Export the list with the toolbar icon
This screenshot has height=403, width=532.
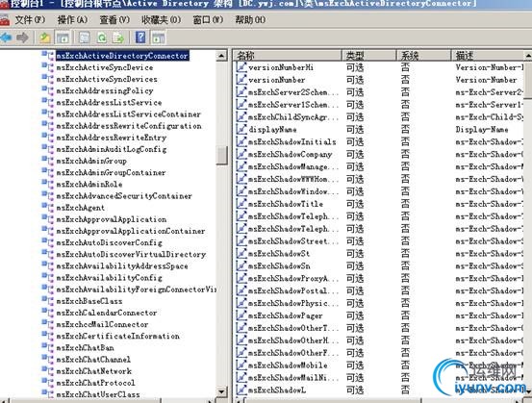coord(118,38)
